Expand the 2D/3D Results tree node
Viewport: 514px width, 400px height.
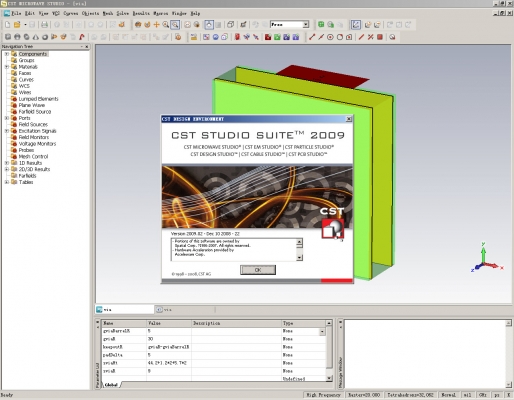pyautogui.click(x=7, y=169)
